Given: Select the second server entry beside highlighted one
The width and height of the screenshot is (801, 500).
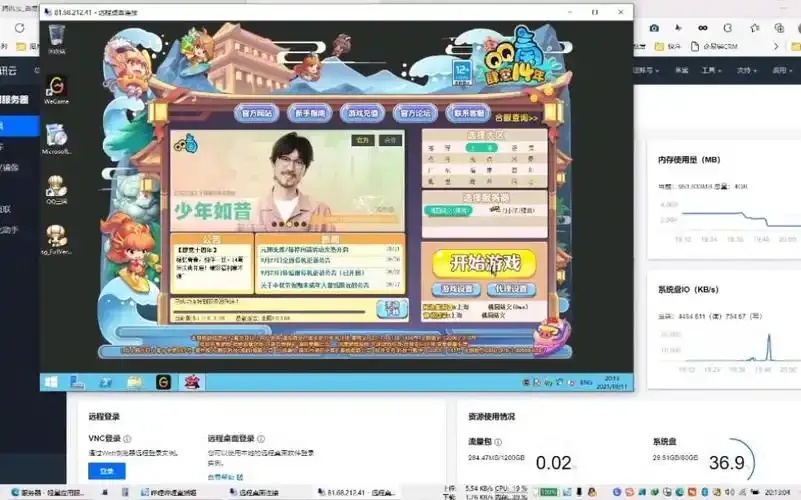Looking at the screenshot, I should tap(512, 210).
